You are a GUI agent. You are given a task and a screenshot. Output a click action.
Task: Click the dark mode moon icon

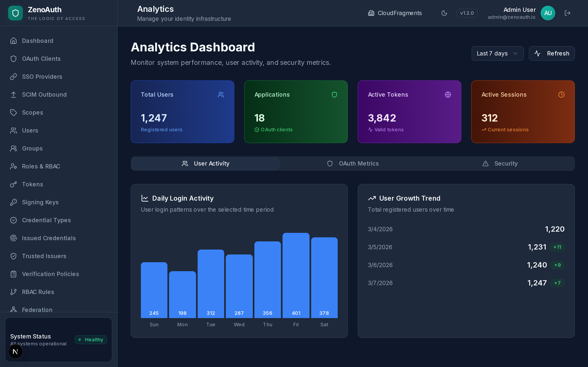click(x=444, y=13)
